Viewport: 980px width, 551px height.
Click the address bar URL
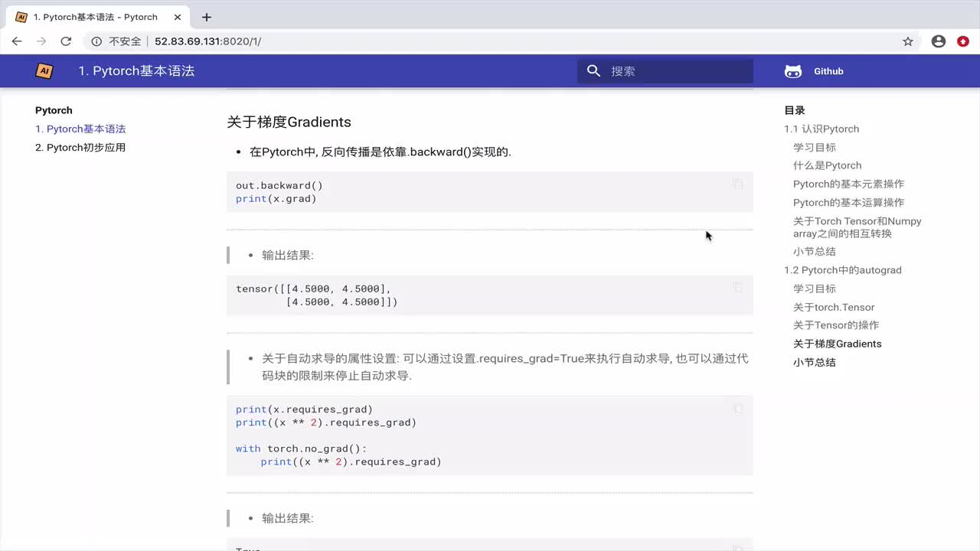click(207, 41)
